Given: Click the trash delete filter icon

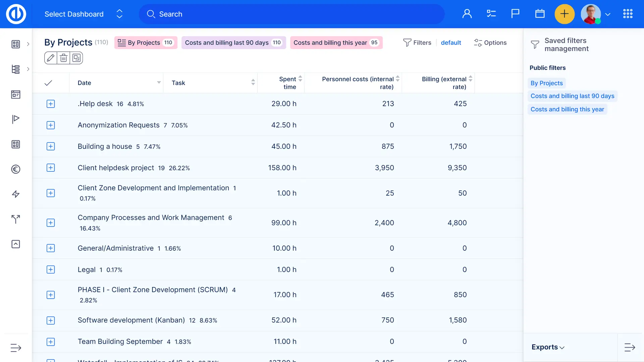Looking at the screenshot, I should 63,58.
